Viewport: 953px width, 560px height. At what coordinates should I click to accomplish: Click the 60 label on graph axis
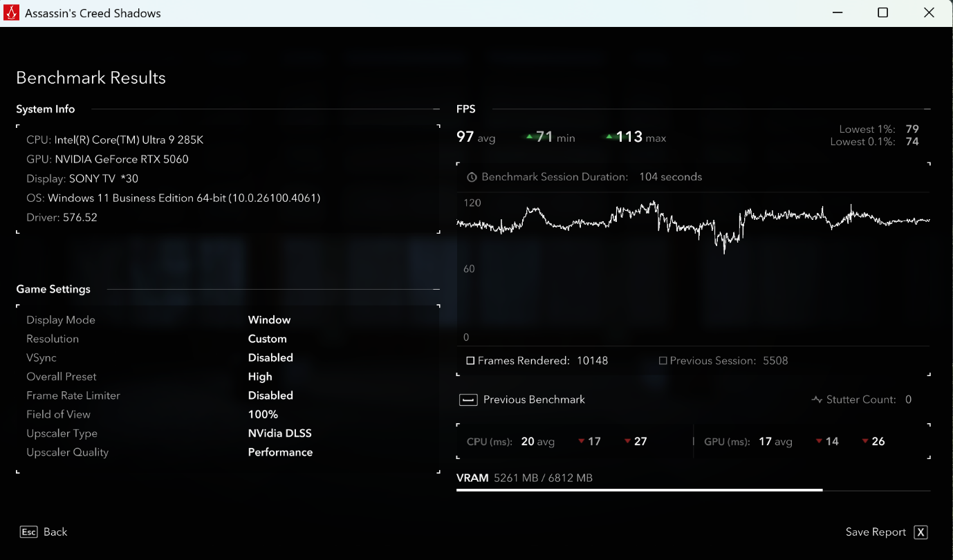click(x=469, y=269)
